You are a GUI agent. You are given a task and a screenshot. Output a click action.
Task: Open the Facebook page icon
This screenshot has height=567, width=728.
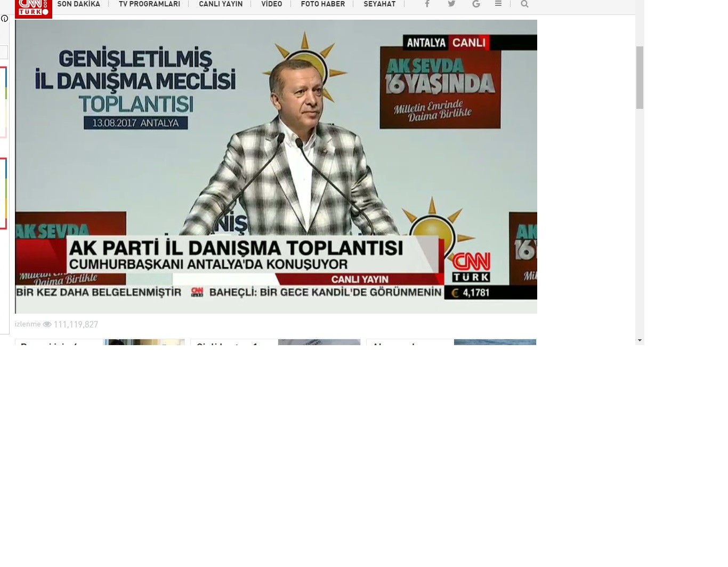(427, 4)
